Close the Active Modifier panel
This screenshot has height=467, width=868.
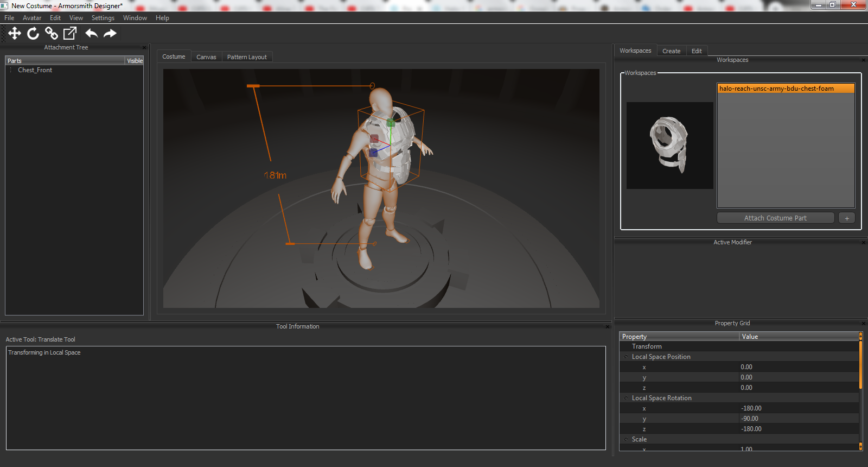[864, 243]
